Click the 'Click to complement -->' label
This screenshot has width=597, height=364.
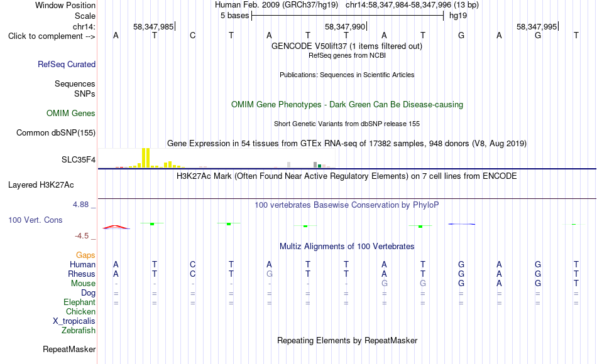52,36
